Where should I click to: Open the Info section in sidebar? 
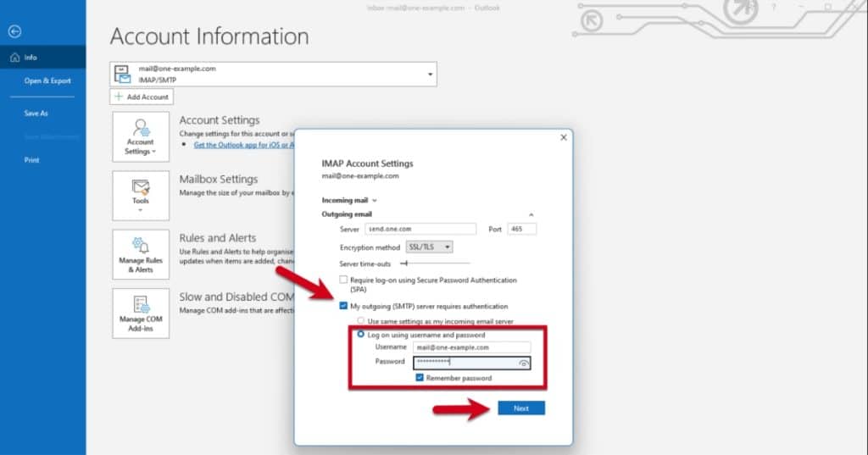[x=42, y=57]
